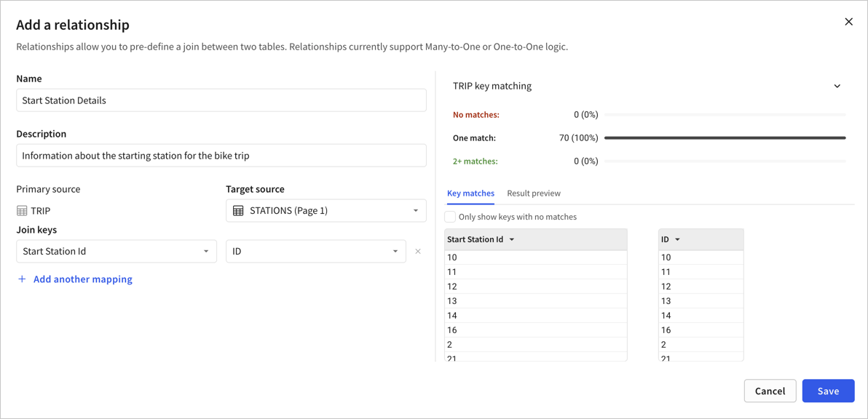
Task: Click the Description text field
Action: pos(221,156)
